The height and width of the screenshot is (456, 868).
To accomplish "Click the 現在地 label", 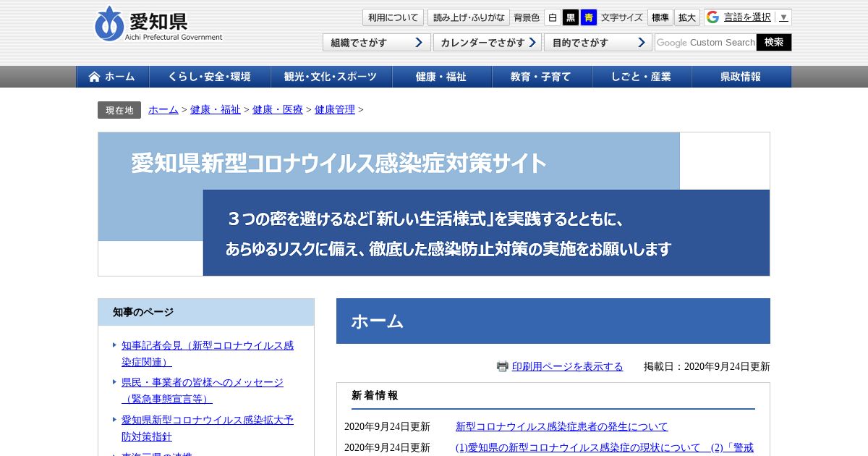I will pos(119,110).
